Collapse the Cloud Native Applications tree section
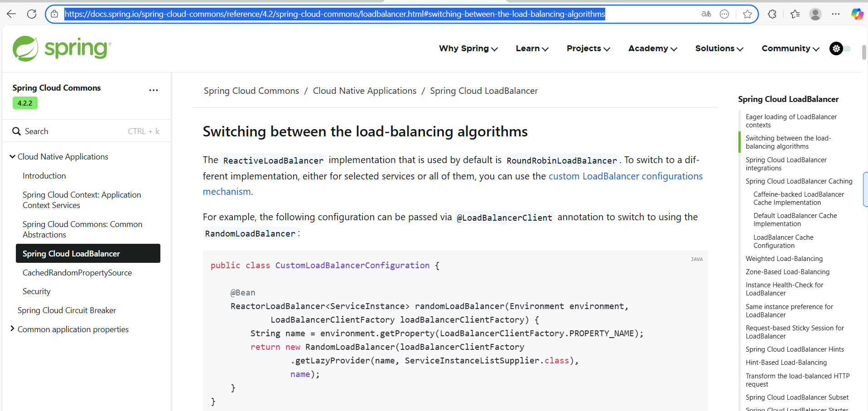This screenshot has height=411, width=868. click(12, 157)
